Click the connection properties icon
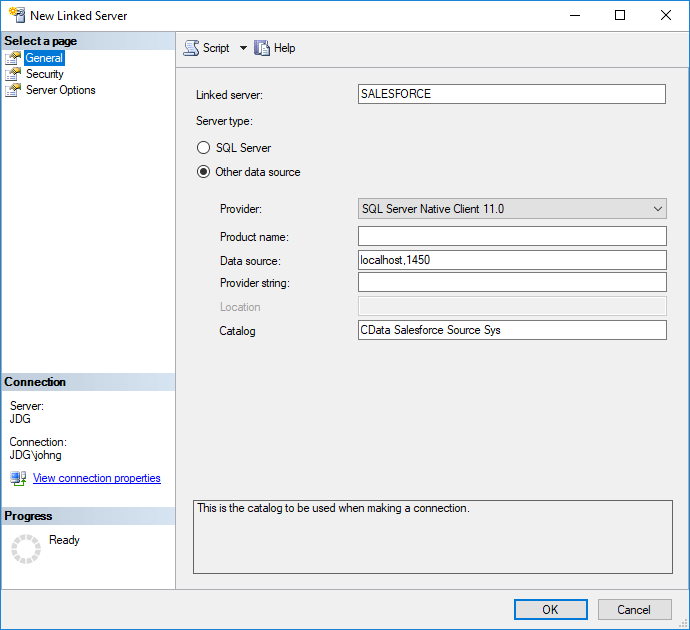Image resolution: width=690 pixels, height=630 pixels. coord(18,479)
